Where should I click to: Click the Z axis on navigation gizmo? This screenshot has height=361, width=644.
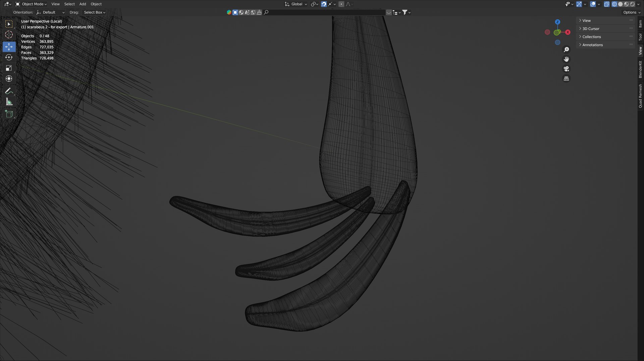[557, 22]
